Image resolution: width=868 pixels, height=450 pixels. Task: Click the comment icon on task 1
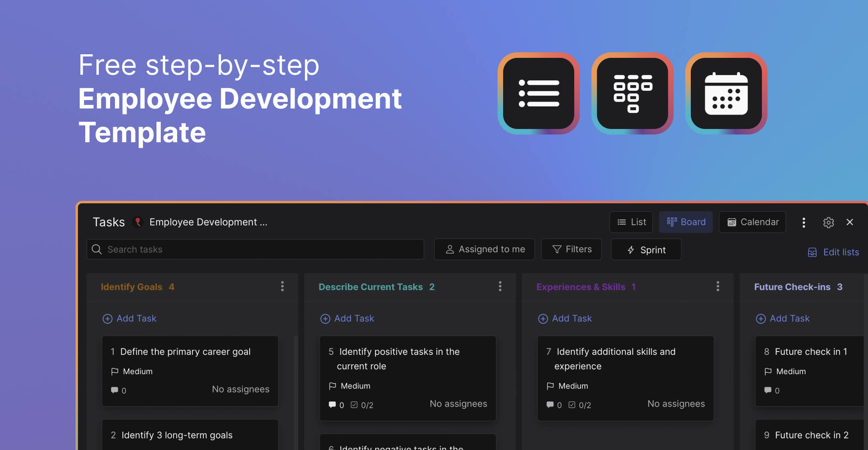coord(115,390)
